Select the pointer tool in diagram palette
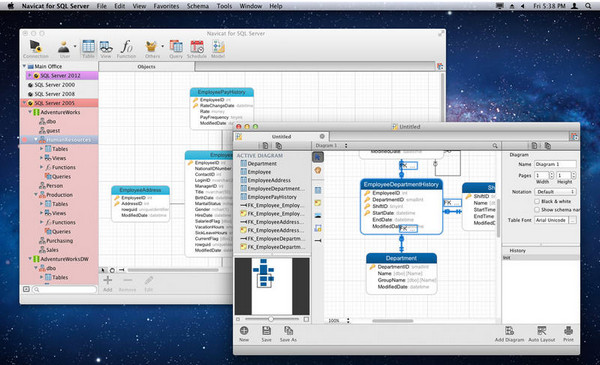 [x=318, y=157]
